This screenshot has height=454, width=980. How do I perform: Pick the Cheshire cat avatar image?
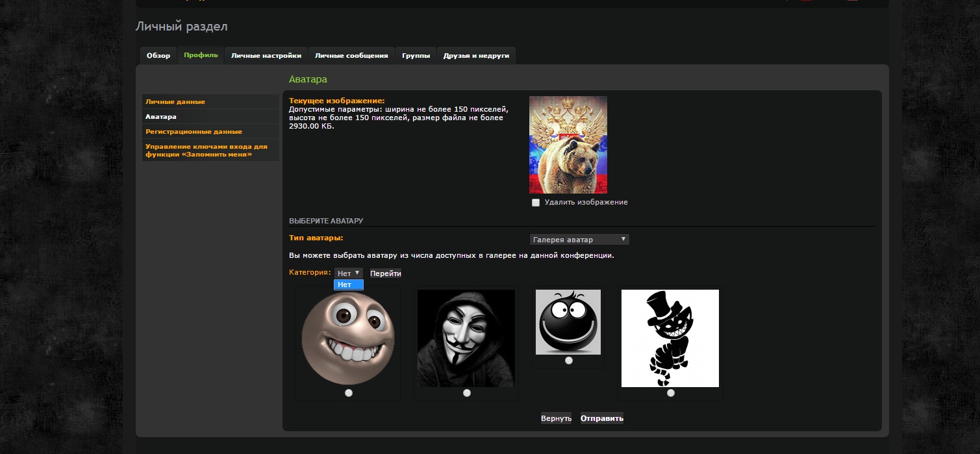pos(670,338)
